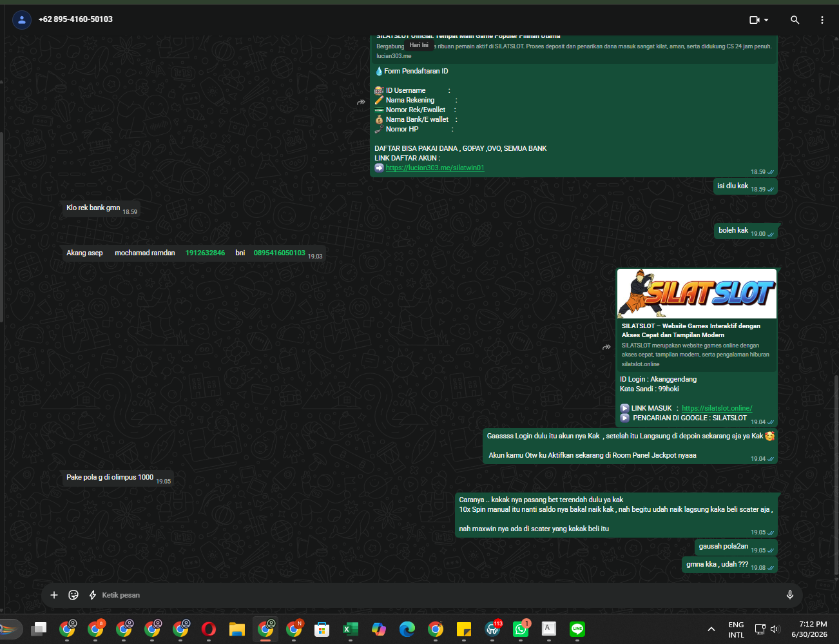Viewport: 839px width, 644px height.
Task: Open WhatsApp from the taskbar
Action: tap(521, 629)
